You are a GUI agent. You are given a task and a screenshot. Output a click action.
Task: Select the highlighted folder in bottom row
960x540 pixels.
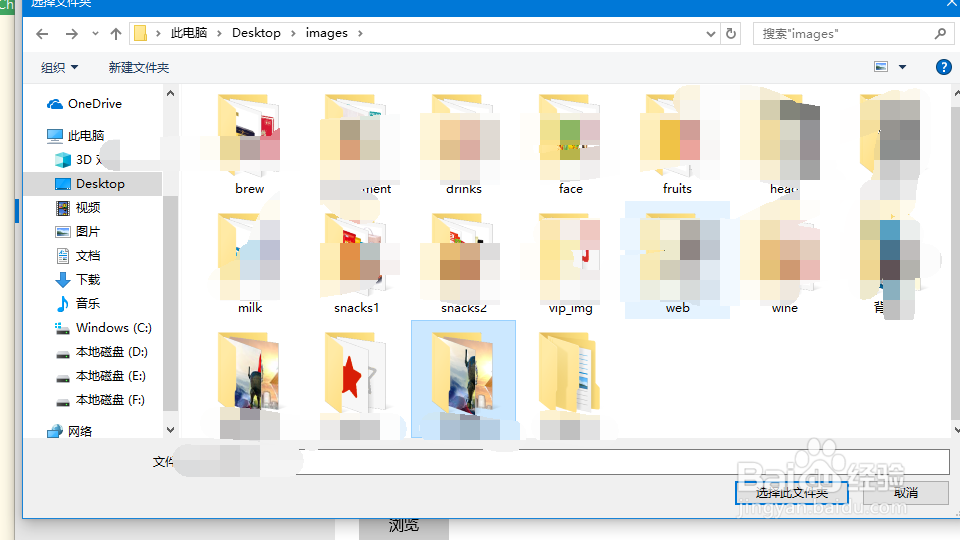click(x=463, y=380)
